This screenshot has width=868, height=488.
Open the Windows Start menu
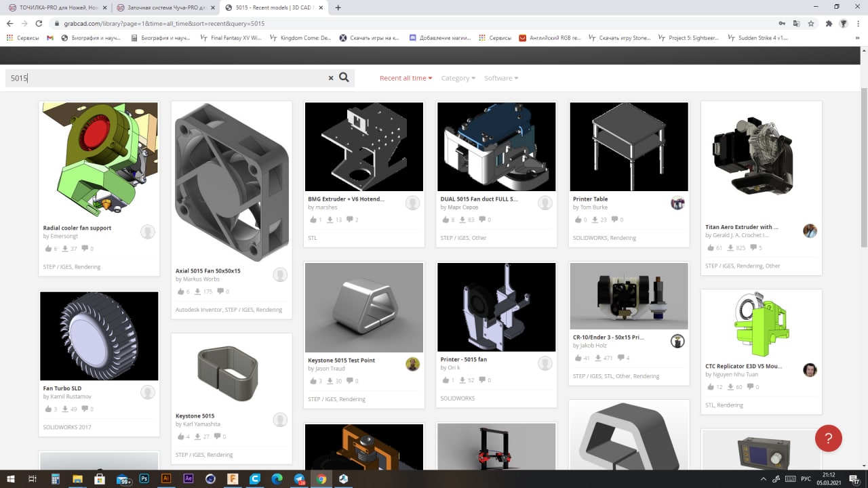(10, 479)
